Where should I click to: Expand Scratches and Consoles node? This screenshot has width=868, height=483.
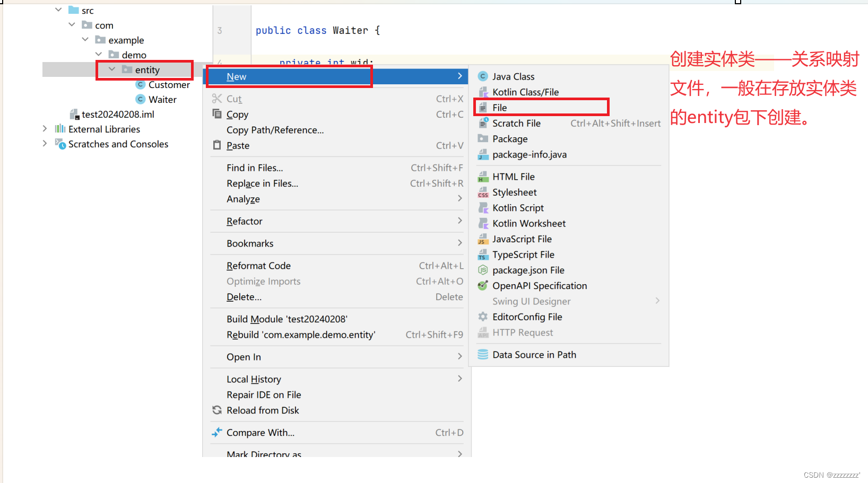point(45,143)
